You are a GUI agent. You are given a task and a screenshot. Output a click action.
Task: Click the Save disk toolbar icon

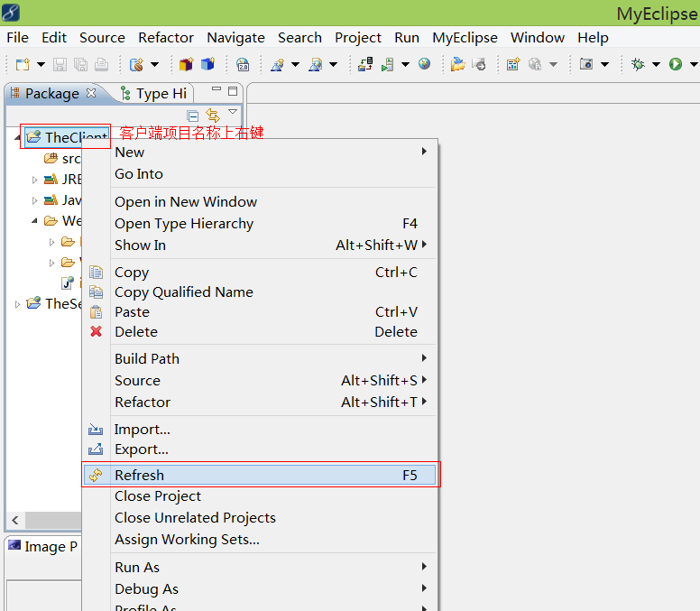click(x=60, y=65)
